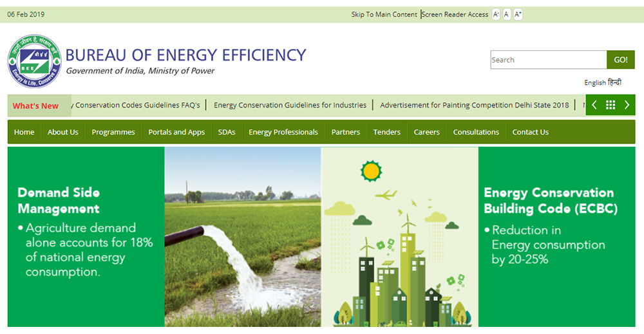The width and height of the screenshot is (644, 334).
Task: Open About Us menu
Action: tap(63, 132)
